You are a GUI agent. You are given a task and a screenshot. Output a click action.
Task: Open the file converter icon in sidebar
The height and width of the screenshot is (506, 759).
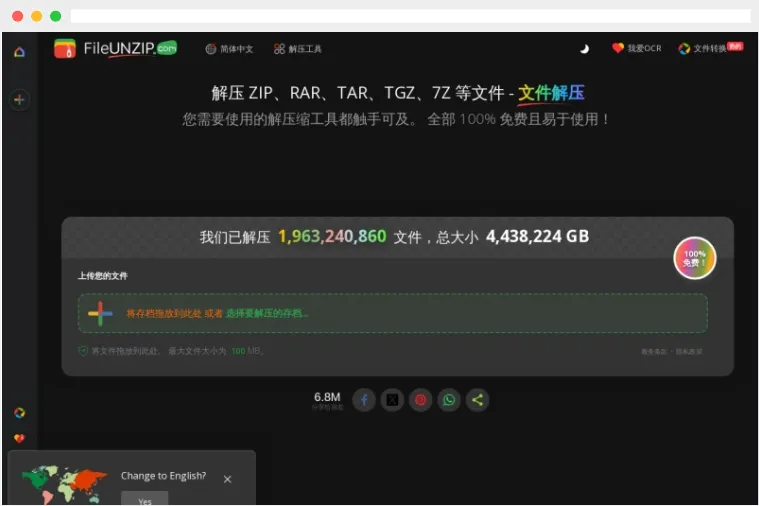tap(19, 413)
